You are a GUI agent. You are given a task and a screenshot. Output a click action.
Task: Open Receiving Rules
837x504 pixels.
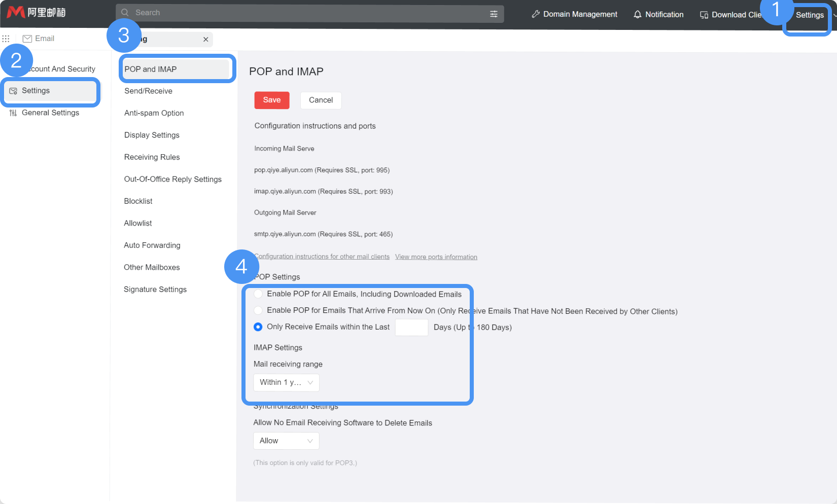tap(152, 157)
